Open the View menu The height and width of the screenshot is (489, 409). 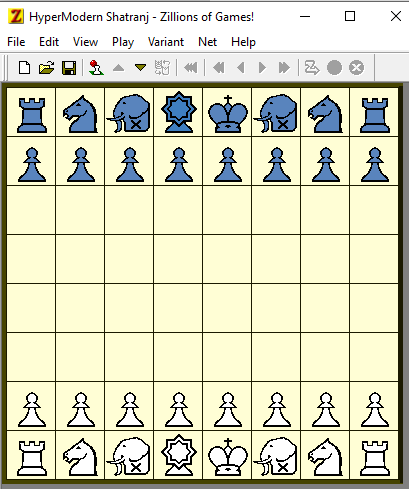(x=85, y=42)
